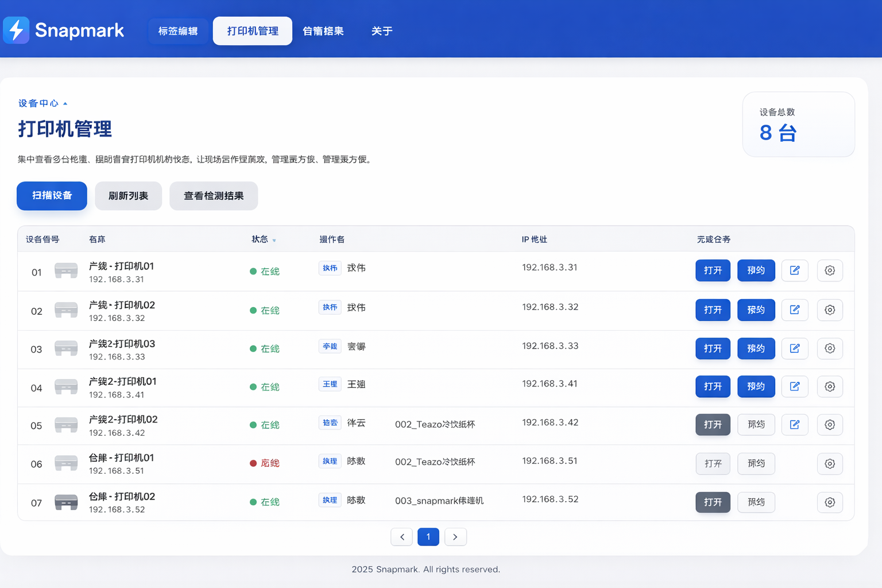Open settings gear for device 01
Screen dimensions: 882x588
(x=830, y=270)
